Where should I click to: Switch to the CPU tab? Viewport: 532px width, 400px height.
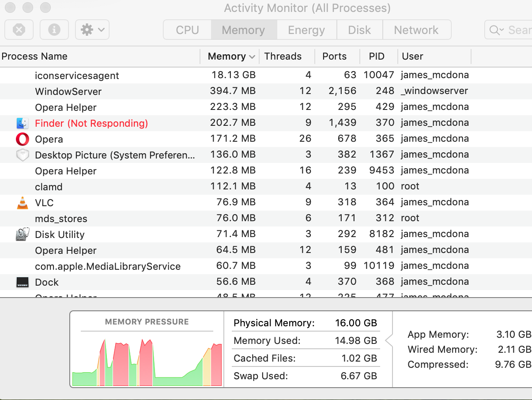click(x=188, y=30)
